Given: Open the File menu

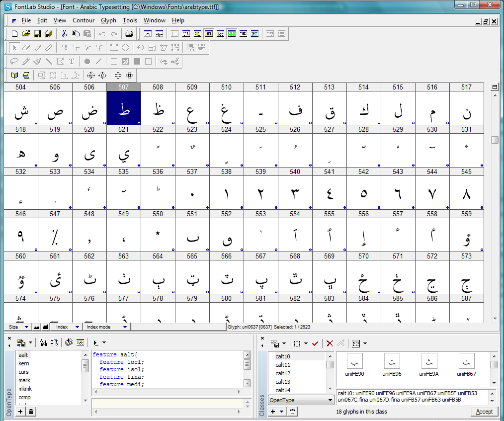Looking at the screenshot, I should [26, 20].
